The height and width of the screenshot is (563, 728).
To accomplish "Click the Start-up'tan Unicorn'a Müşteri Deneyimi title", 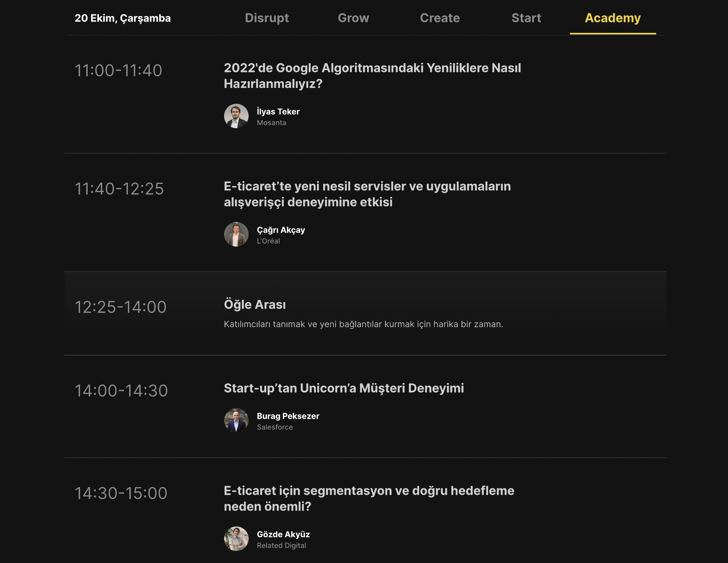I will 343,388.
